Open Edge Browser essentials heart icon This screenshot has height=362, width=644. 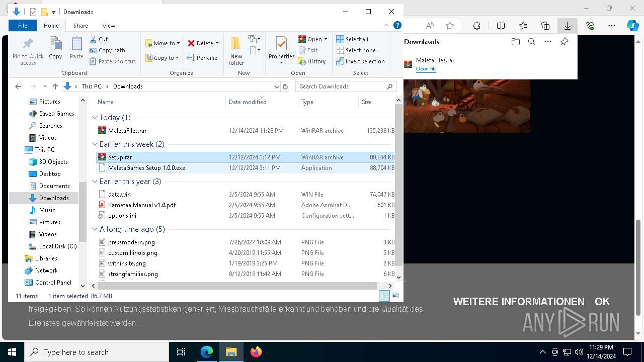[590, 26]
